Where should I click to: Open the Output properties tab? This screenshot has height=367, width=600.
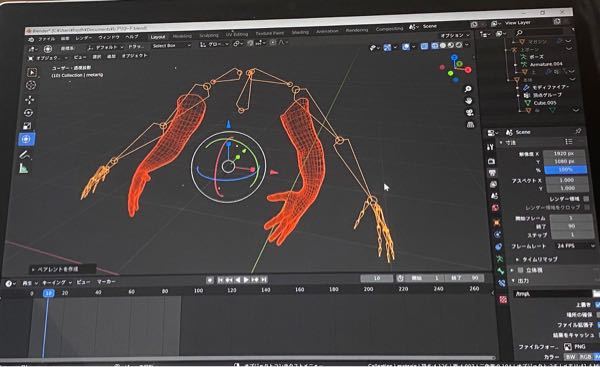(x=493, y=173)
